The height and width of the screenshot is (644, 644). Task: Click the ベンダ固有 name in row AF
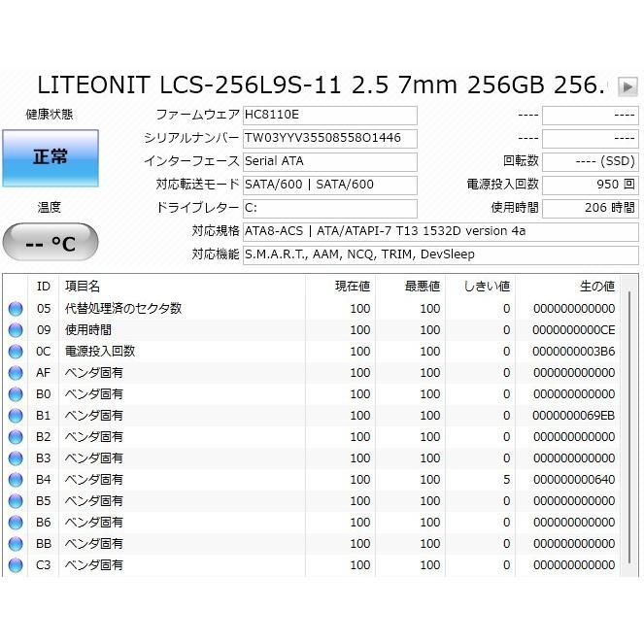(94, 373)
